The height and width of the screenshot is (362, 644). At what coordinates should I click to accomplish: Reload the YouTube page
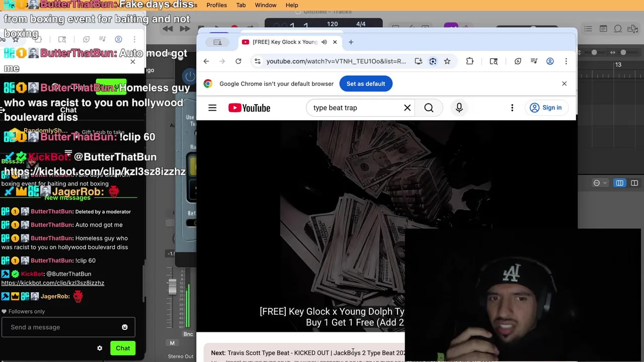coord(238,61)
